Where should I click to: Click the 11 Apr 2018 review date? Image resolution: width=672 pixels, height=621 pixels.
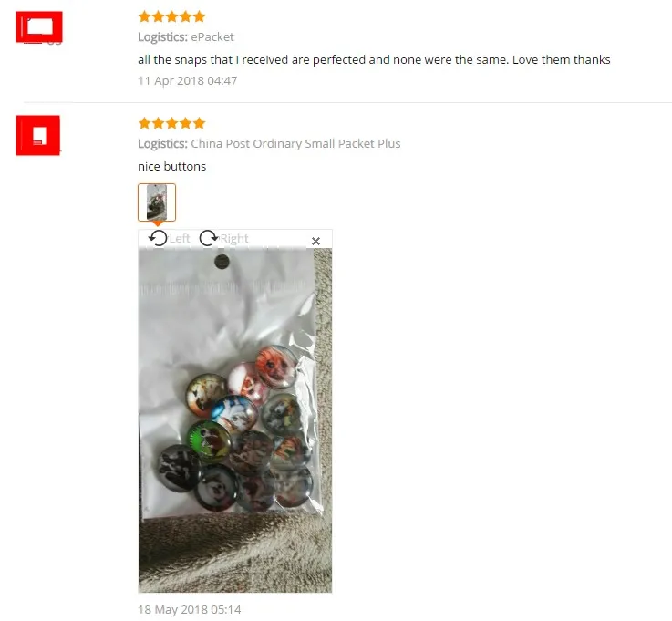[187, 80]
